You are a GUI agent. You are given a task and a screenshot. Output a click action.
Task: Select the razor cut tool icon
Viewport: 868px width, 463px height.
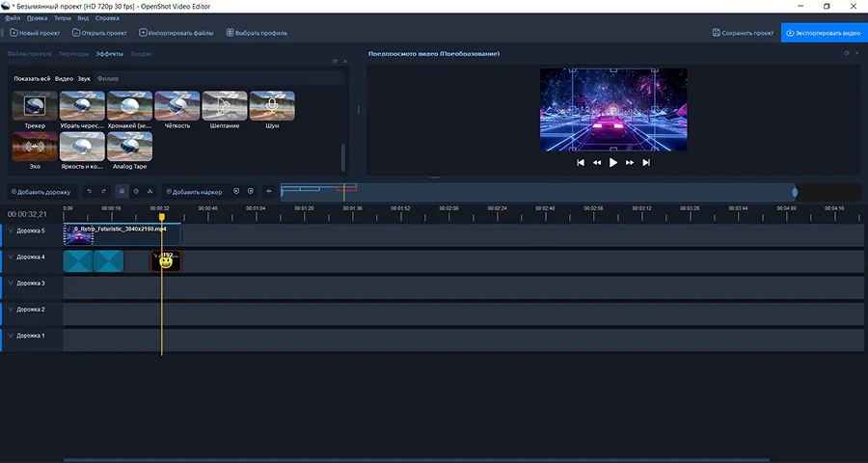click(150, 191)
